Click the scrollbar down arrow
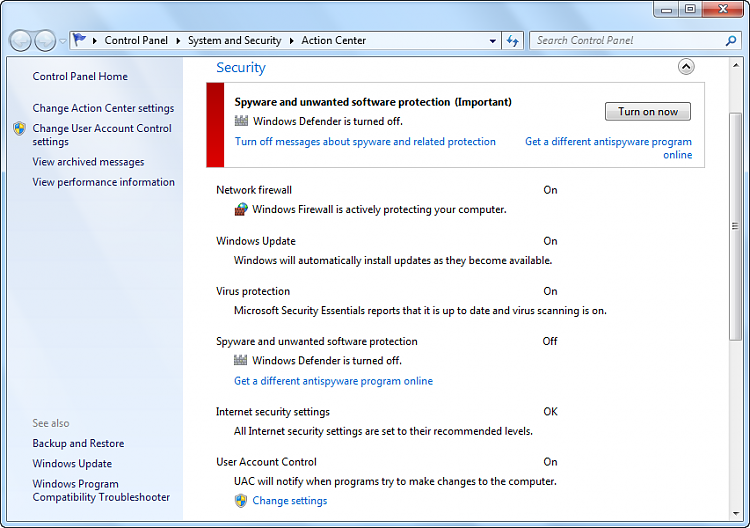Viewport: 750px width, 528px height. tap(736, 514)
